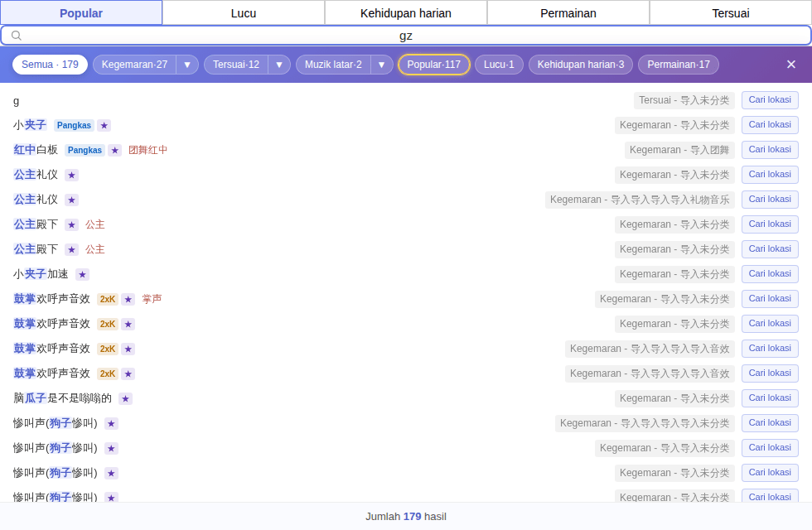Screen dimensions: 812x530
Task: Filter by Kehidupan harian·3 chip
Action: coord(581,65)
